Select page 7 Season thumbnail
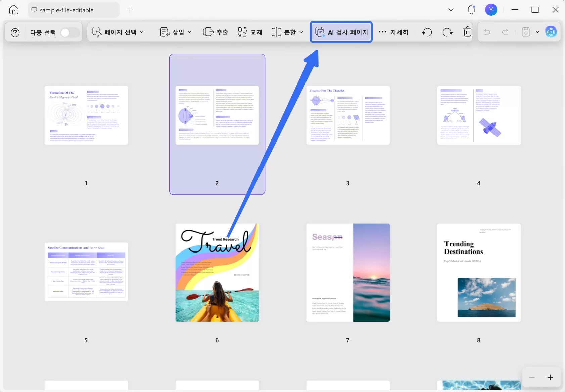 (348, 273)
